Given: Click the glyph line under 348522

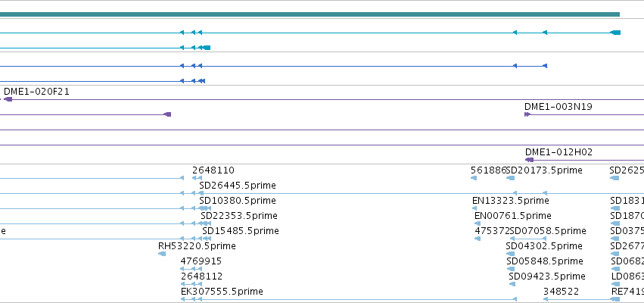Looking at the screenshot, I should click(582, 299).
